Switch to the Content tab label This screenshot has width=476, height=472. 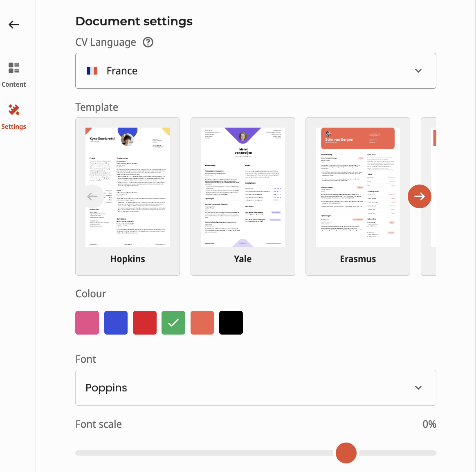point(13,84)
